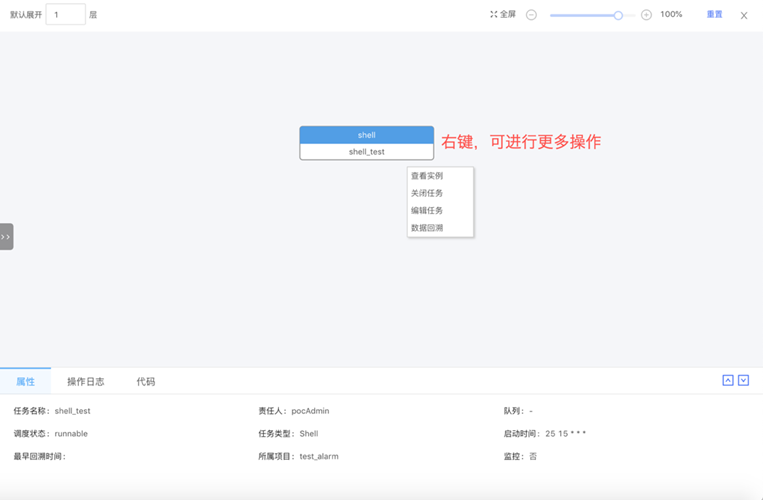763x500 pixels.
Task: Zoom out with the minus icon
Action: point(531,15)
